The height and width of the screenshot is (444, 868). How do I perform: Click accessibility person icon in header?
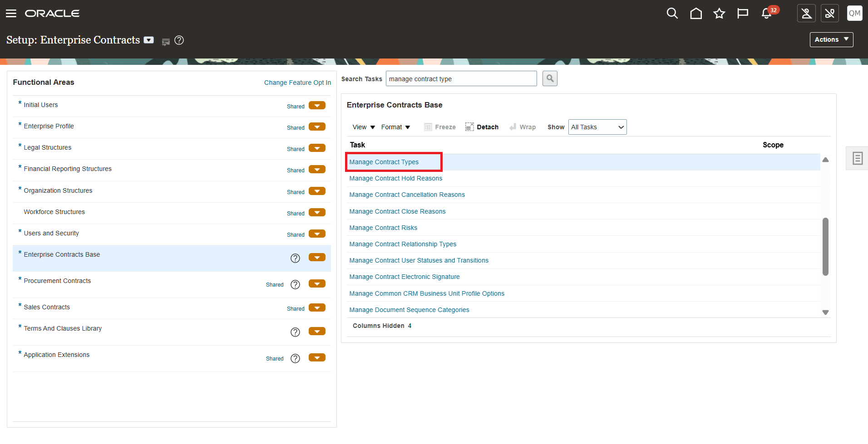[x=806, y=14]
